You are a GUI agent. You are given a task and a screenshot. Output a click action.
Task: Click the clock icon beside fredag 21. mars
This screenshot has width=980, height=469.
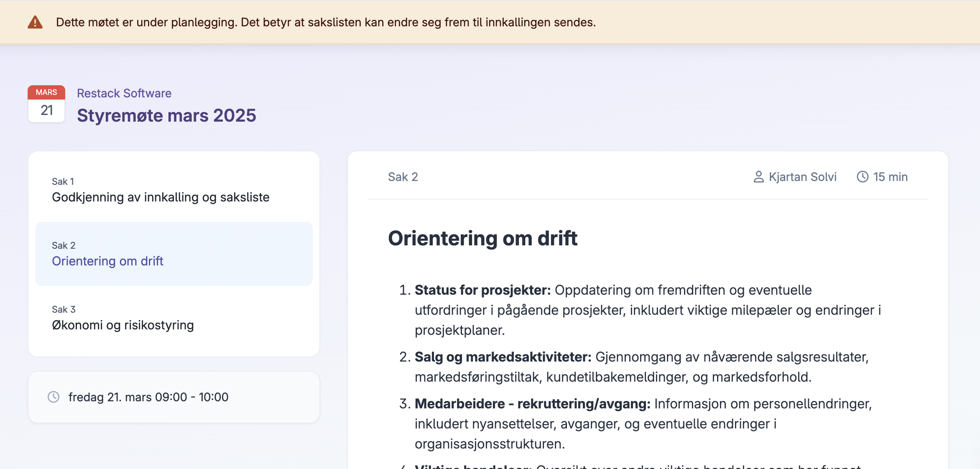coord(54,397)
